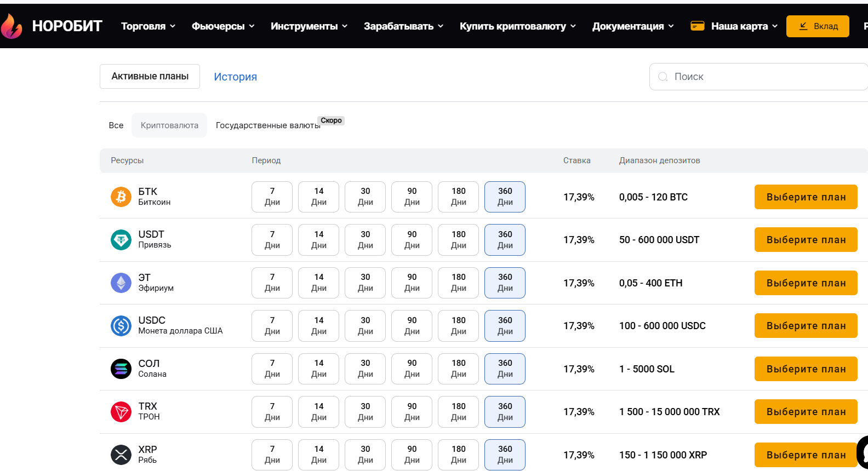This screenshot has height=471, width=868.
Task: Click the USDT Tether coin icon
Action: tap(121, 240)
